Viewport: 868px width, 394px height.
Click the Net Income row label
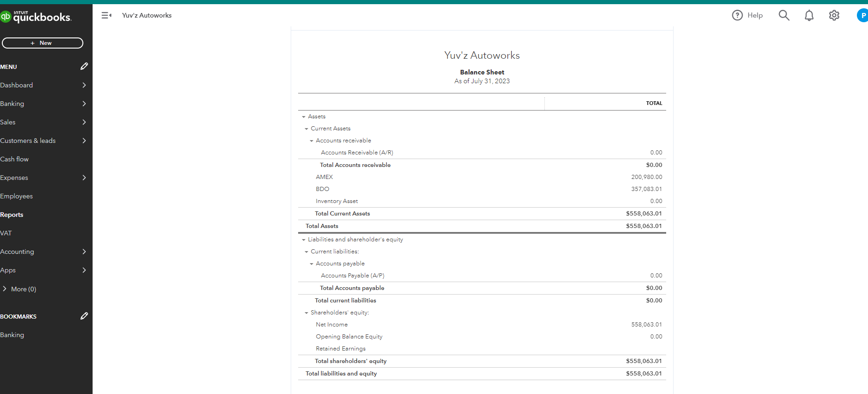[x=331, y=325]
